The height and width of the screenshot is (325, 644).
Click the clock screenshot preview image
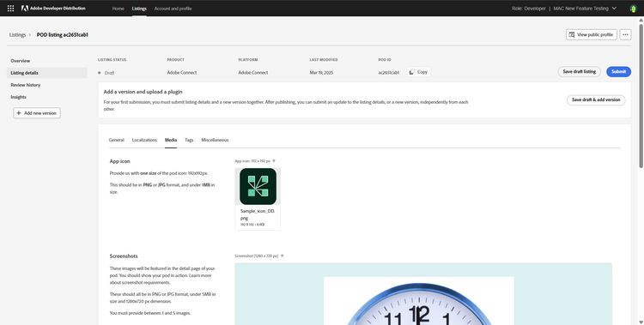pos(423,294)
